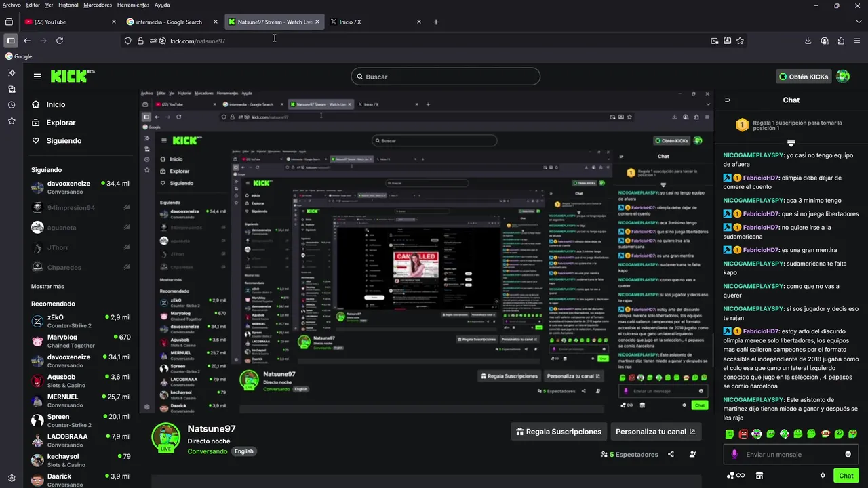Image resolution: width=868 pixels, height=488 pixels.
Task: Open LACOBRAAA recommended channel
Action: click(x=81, y=441)
